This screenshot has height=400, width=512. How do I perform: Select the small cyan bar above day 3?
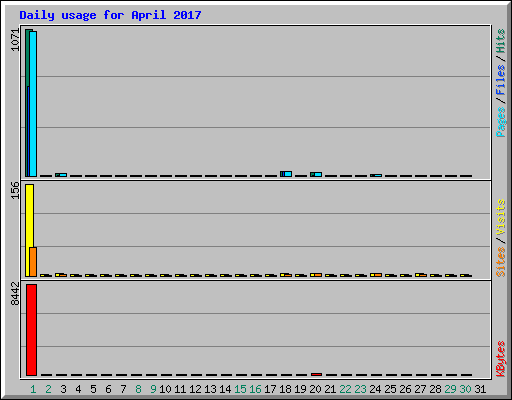point(63,175)
